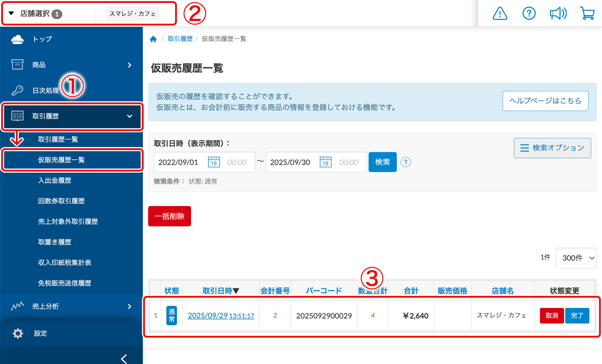This screenshot has height=364, width=602.
Task: Select 取引履歴一覧 in sidebar
Action: point(58,139)
